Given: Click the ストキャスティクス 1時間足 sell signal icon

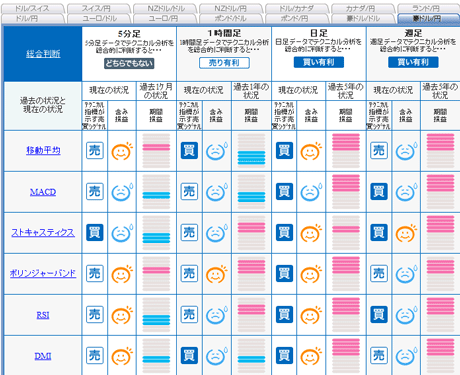Looking at the screenshot, I should coord(189,232).
